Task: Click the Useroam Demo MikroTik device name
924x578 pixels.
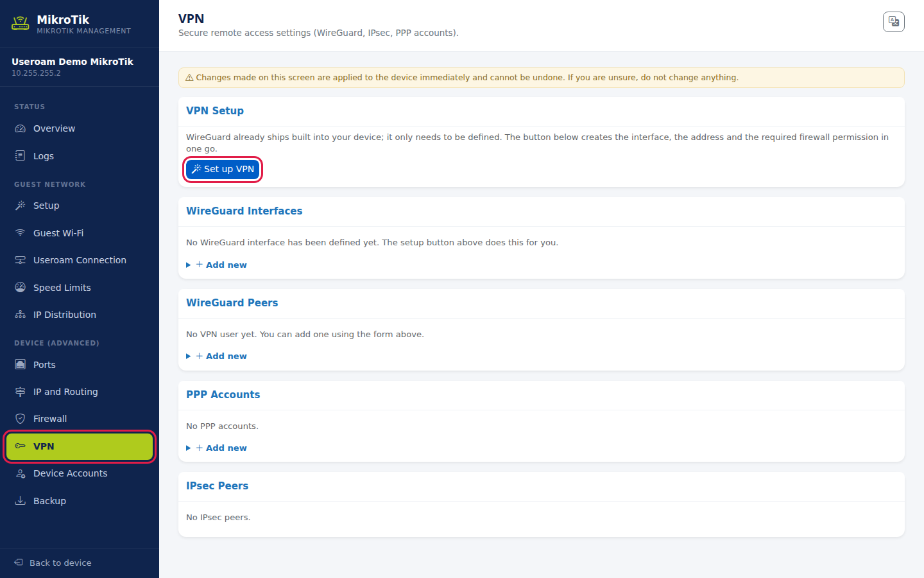Action: pyautogui.click(x=73, y=62)
